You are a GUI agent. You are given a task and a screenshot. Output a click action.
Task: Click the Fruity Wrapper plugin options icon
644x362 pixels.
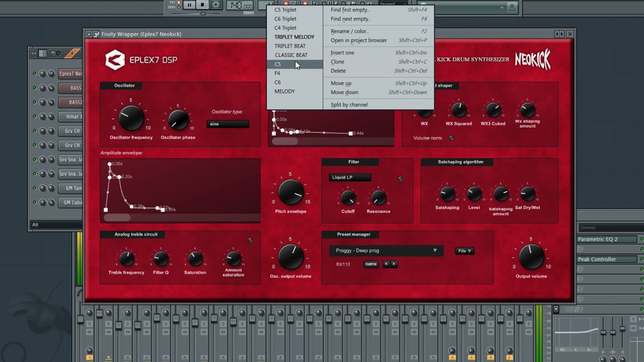pyautogui.click(x=96, y=34)
